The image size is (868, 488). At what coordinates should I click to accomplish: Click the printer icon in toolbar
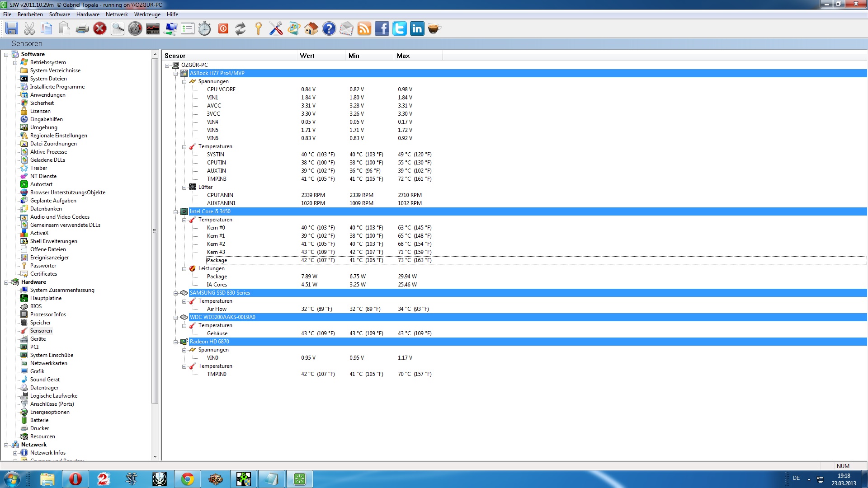coord(82,29)
